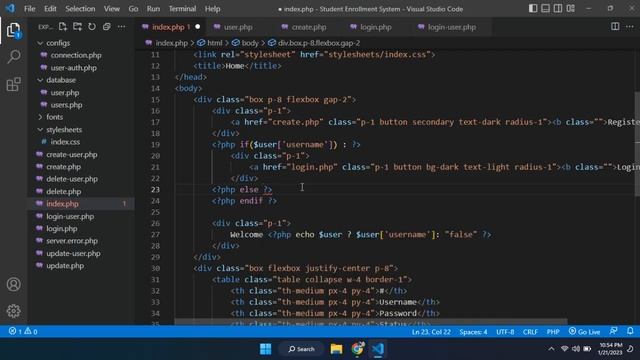Open the Run menu
This screenshot has width=640, height=360.
click(x=153, y=9)
